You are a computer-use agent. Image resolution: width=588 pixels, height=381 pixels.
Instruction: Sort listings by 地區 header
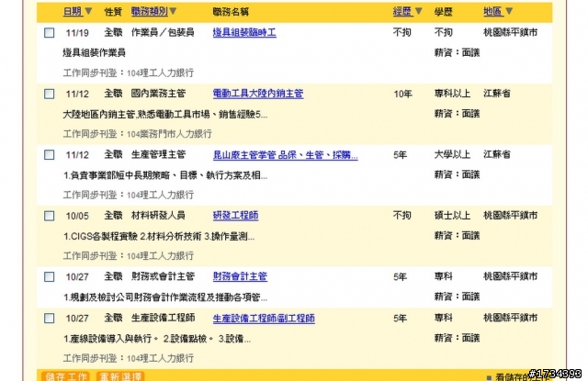pyautogui.click(x=492, y=11)
